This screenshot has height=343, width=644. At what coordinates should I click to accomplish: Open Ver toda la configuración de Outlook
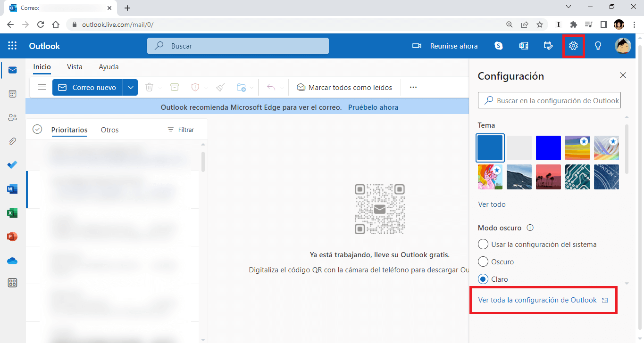(543, 300)
